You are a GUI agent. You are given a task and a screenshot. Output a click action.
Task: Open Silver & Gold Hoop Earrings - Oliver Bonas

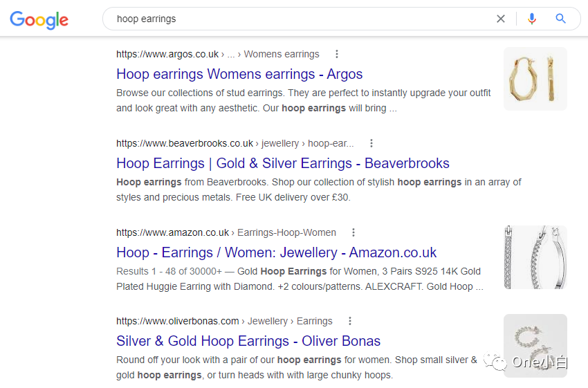tap(248, 341)
